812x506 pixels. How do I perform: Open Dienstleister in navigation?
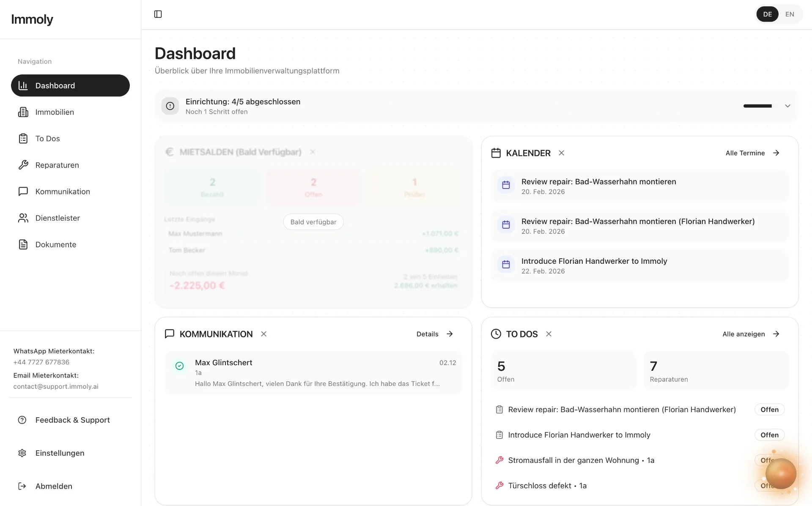[70, 218]
